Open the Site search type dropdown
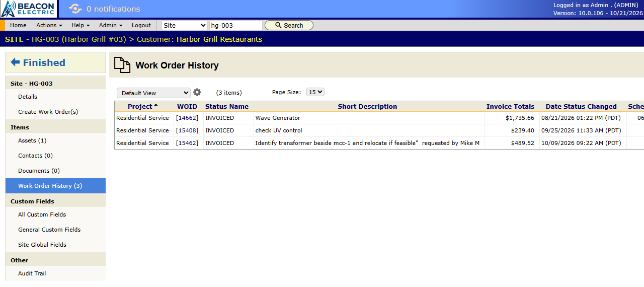 pos(185,25)
